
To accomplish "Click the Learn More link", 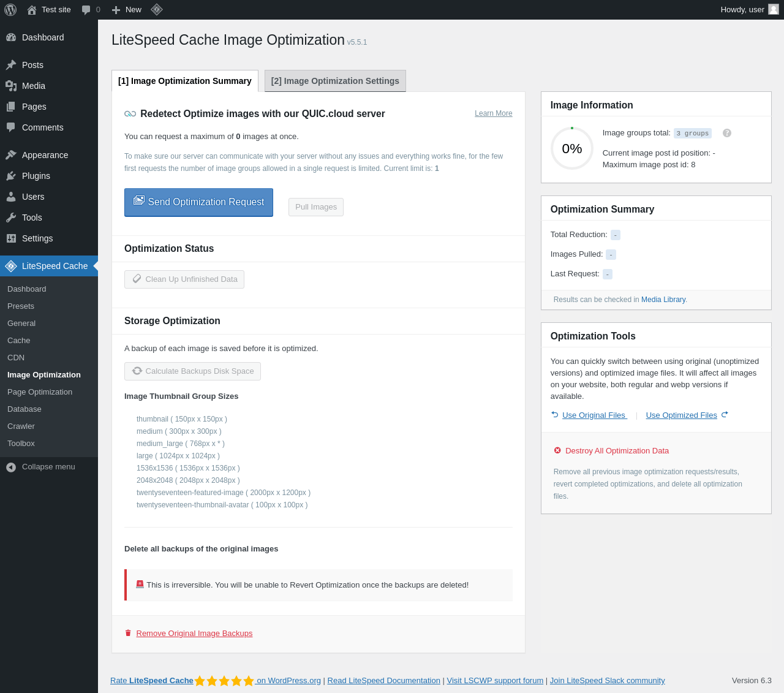I will pyautogui.click(x=494, y=113).
